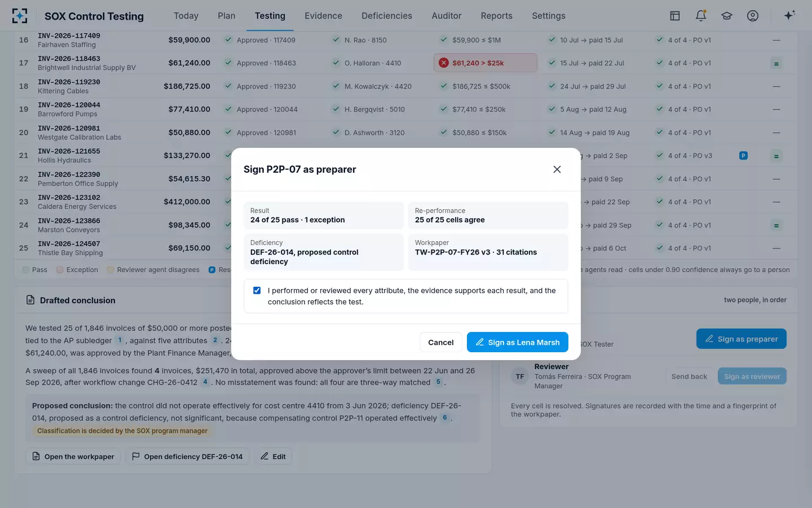Image resolution: width=812 pixels, height=508 pixels.
Task: Open citation 2 in the drafted conclusion
Action: click(215, 340)
